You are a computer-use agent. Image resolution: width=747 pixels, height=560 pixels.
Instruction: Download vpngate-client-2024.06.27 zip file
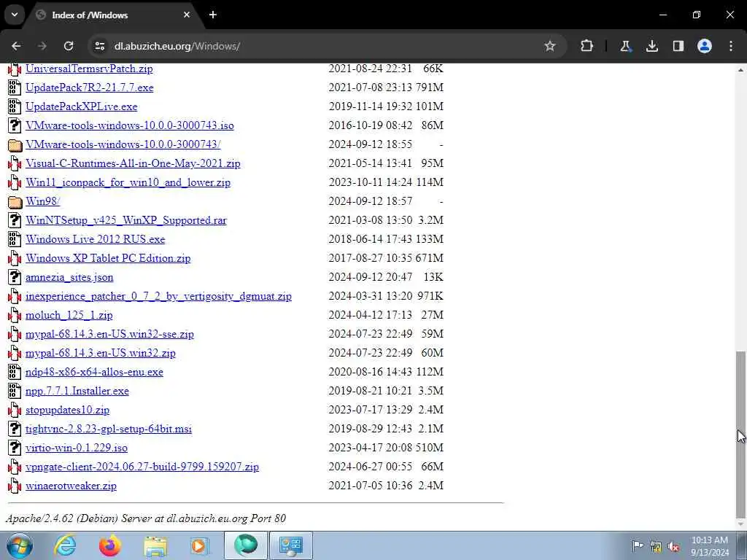point(142,467)
